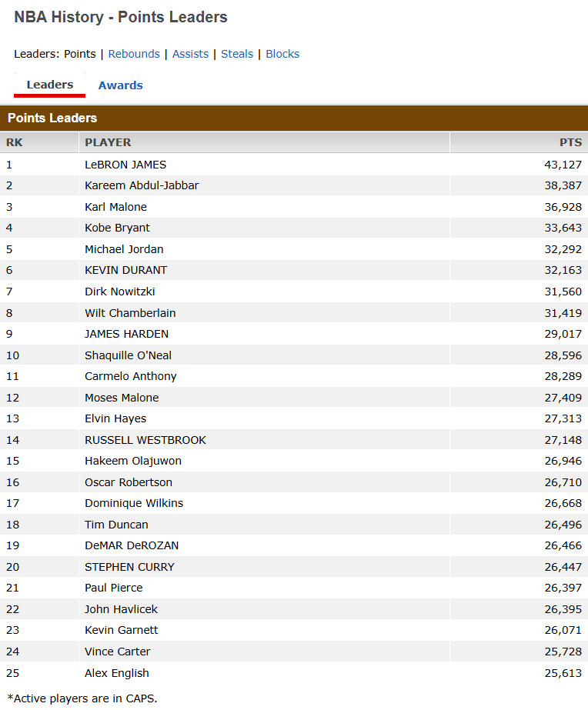This screenshot has height=710, width=588.
Task: Click the 26,466 points value
Action: click(563, 545)
